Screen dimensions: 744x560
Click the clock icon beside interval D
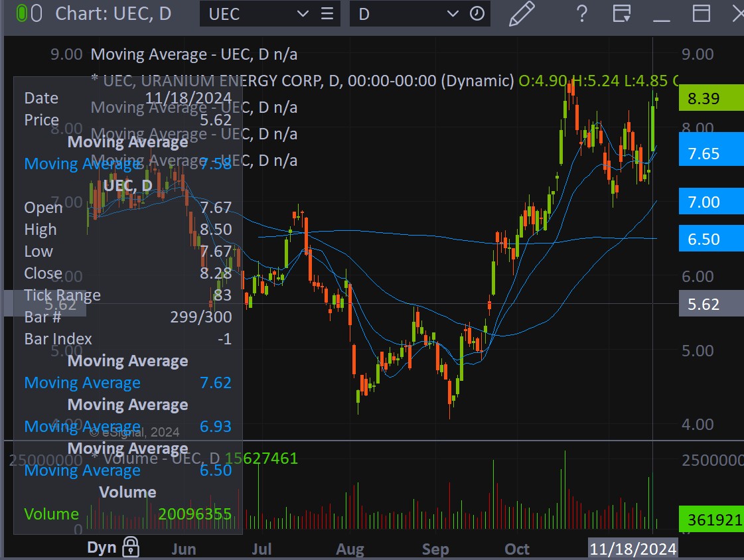477,14
